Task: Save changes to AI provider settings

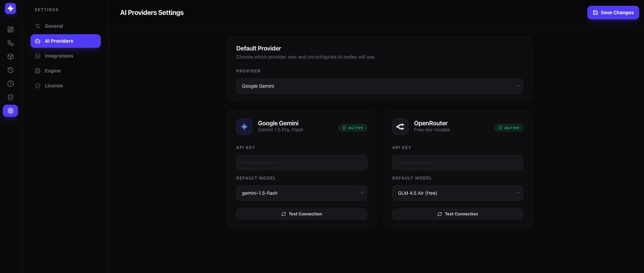Action: [x=613, y=13]
